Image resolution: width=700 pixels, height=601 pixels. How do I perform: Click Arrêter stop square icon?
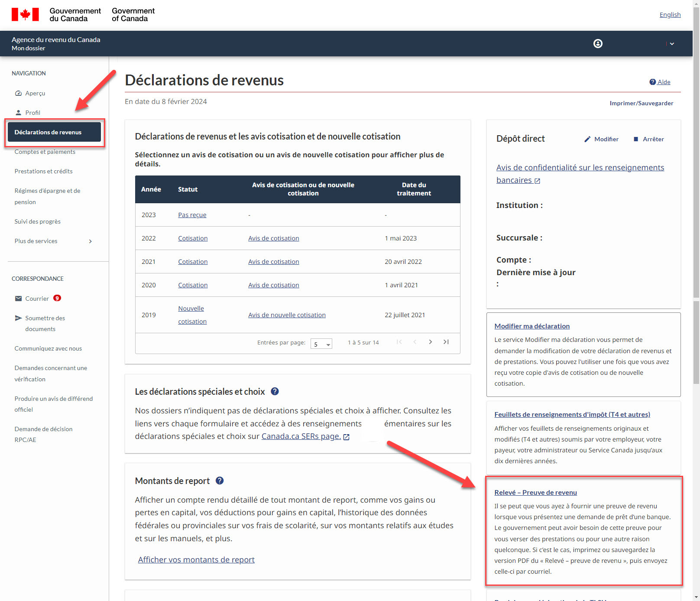[x=636, y=139]
